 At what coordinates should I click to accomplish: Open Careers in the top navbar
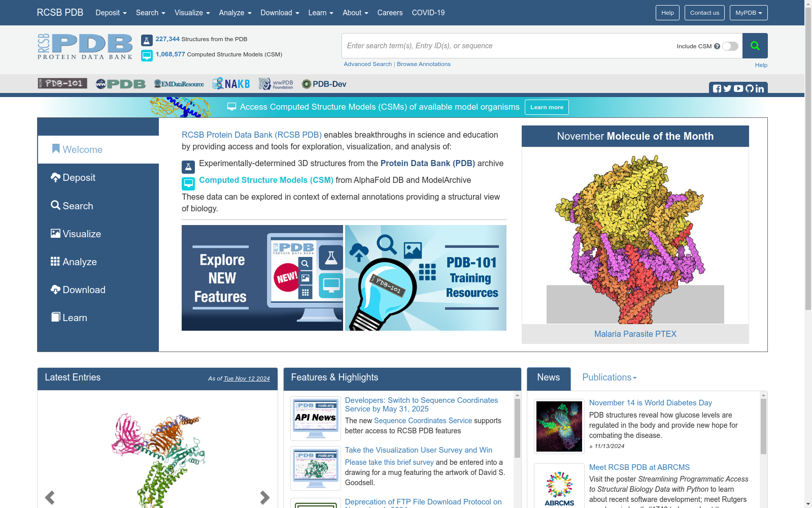390,13
